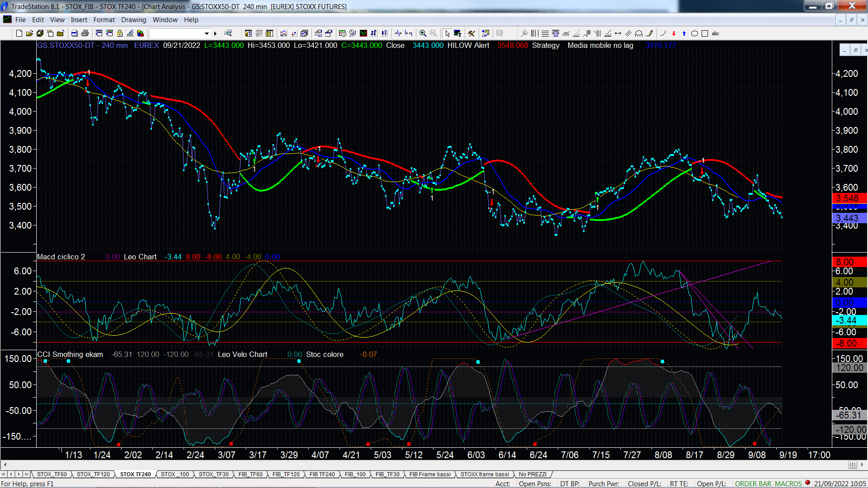Viewport: 868px width, 488px height.
Task: Open the Window menu
Action: [165, 20]
